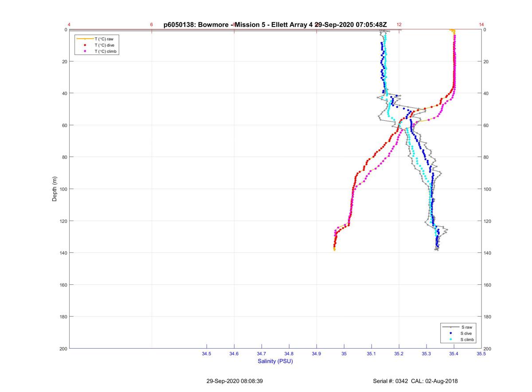532x392 pixels.
Task: Click the 'Serial #: 0342 CAL: 02-Aug-2018' footer text
Action: tap(415, 381)
